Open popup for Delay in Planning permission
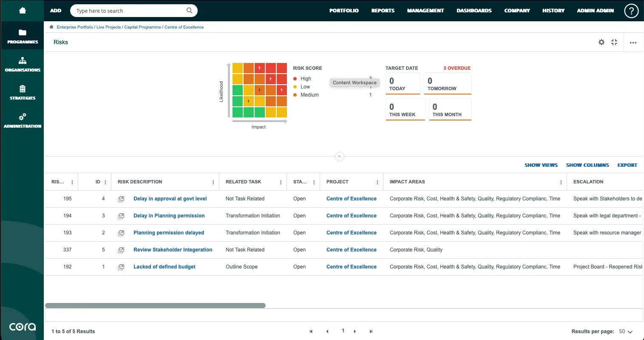This screenshot has width=644, height=340. tap(121, 216)
